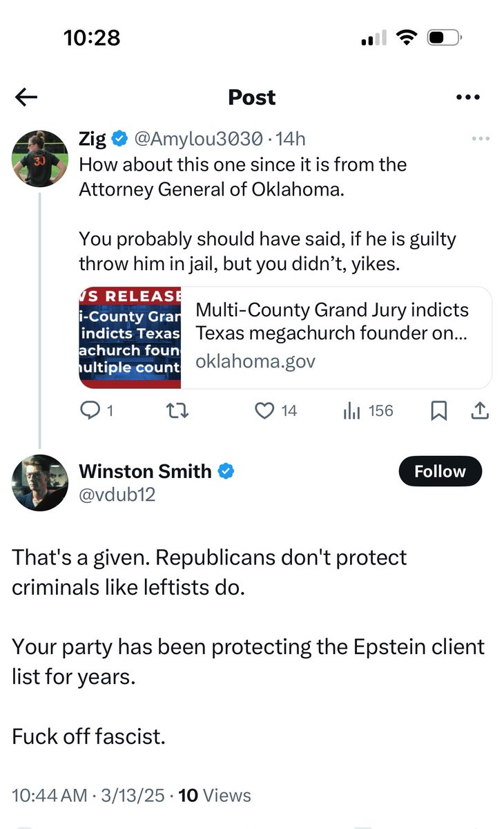Tap the reply bubble icon on Zig's post
The width and height of the screenshot is (504, 829).
click(90, 411)
